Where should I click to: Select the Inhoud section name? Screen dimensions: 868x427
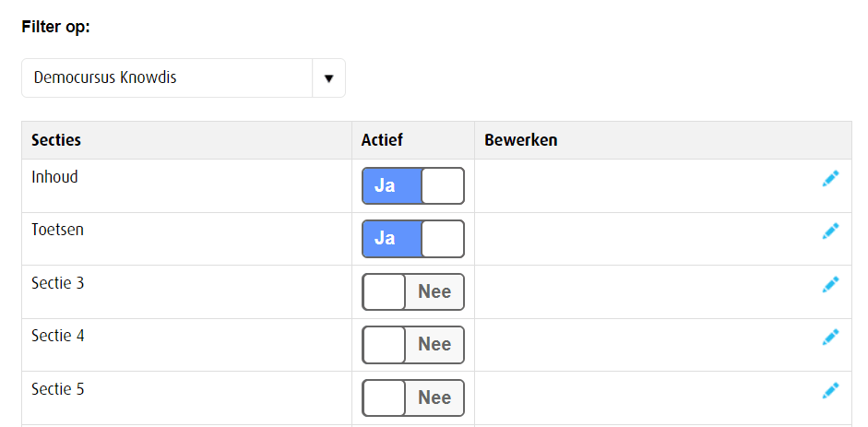pyautogui.click(x=54, y=177)
